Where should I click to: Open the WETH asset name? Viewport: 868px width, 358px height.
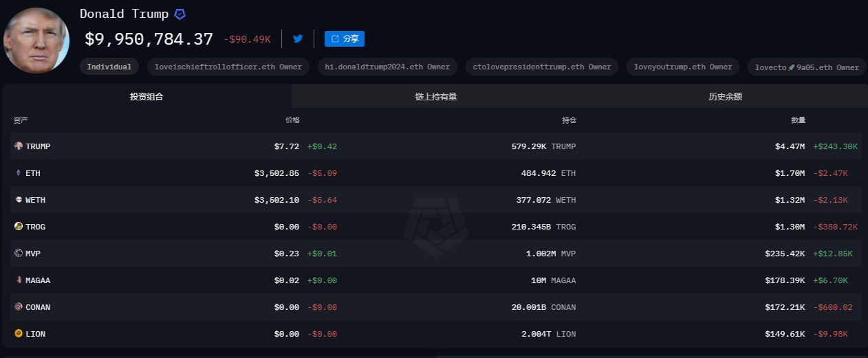(x=36, y=200)
